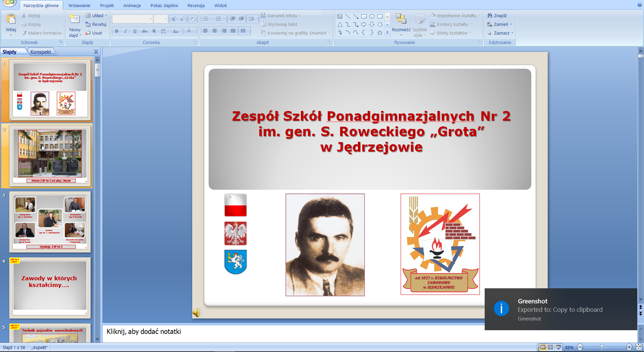Toggle underline formatting
644x352 pixels.
tap(135, 31)
